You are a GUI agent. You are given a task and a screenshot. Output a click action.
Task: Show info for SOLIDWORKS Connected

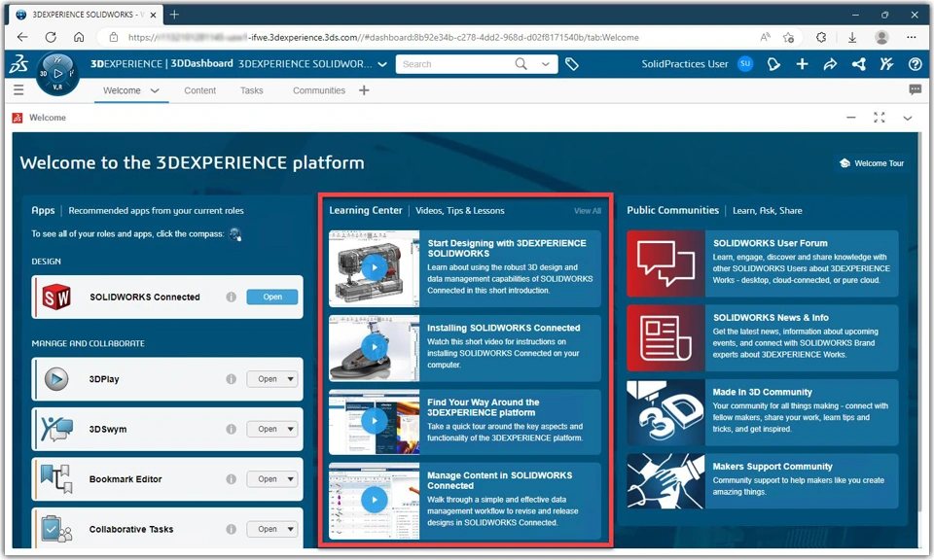point(232,297)
